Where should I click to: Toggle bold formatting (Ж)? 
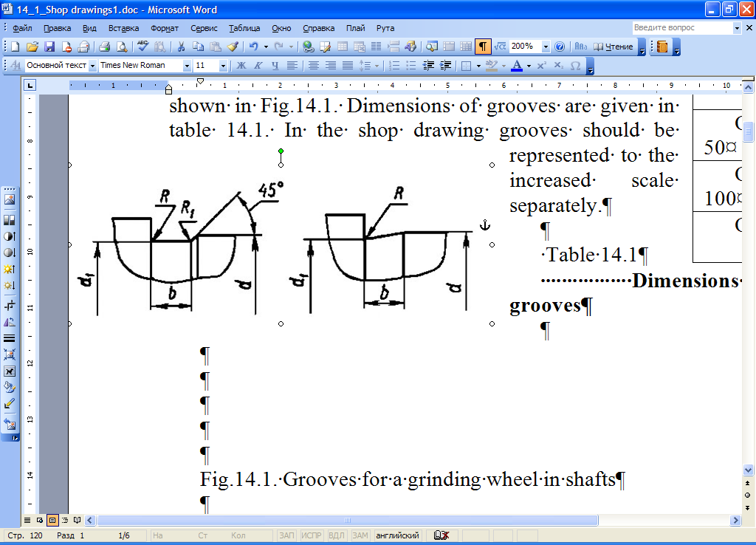241,66
